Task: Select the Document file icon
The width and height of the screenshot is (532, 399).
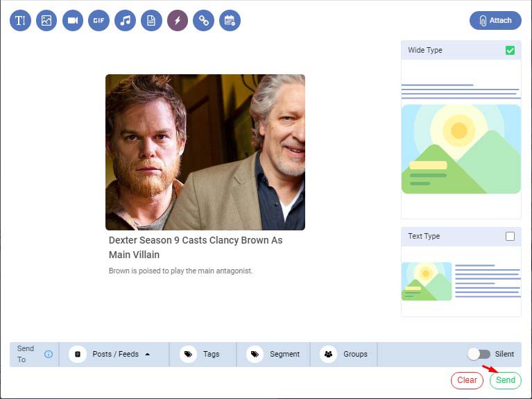Action: pos(151,21)
